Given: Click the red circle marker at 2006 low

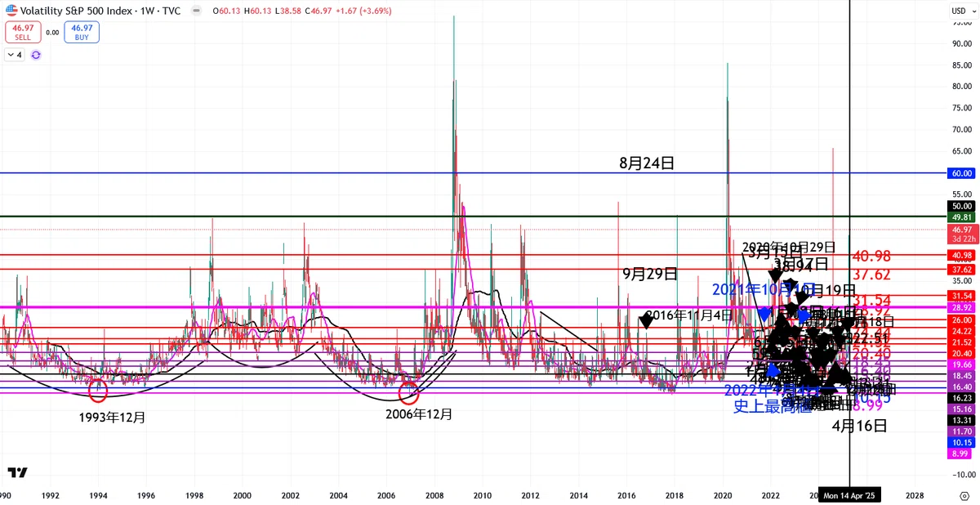Looking at the screenshot, I should click(408, 394).
